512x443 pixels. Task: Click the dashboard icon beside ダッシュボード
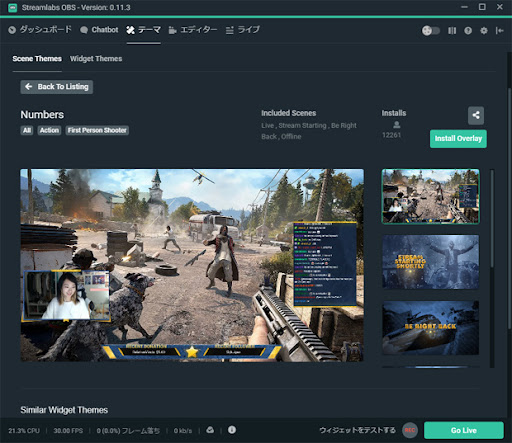click(x=12, y=30)
